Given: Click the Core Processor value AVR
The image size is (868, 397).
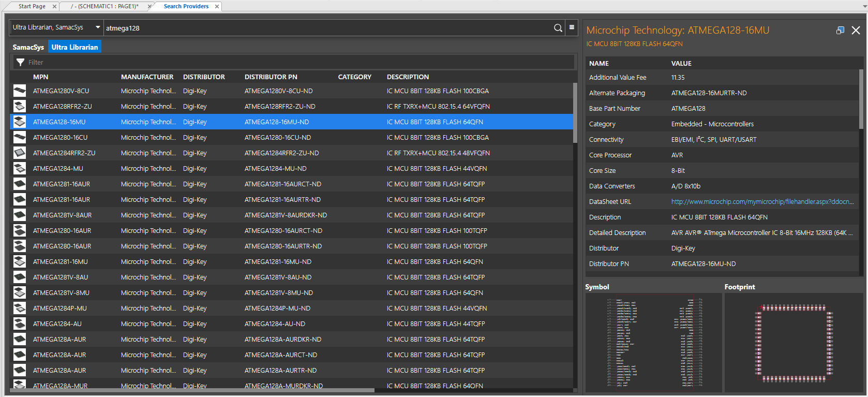Looking at the screenshot, I should pos(677,155).
